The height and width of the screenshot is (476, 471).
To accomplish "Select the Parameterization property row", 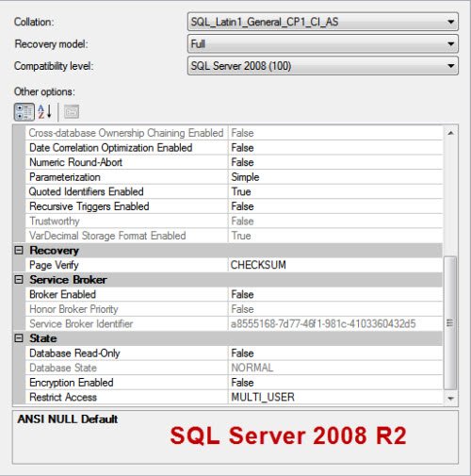I will (234, 177).
